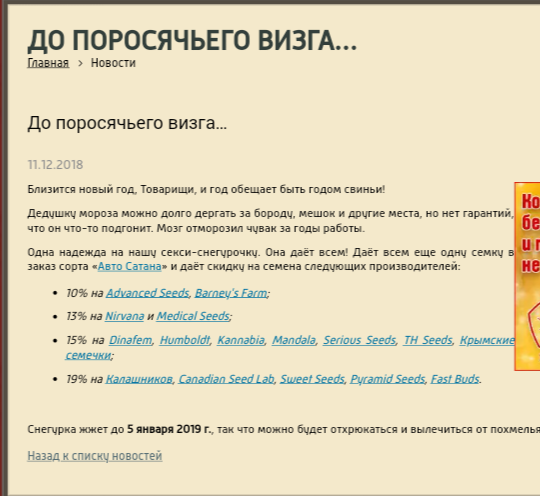Visit the Nirvana producer link
The width and height of the screenshot is (540, 496).
[x=125, y=316]
